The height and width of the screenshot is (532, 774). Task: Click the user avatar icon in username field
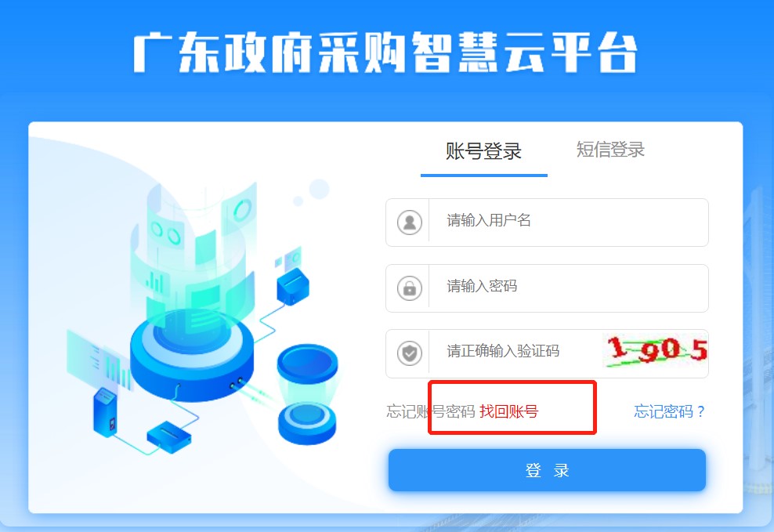click(409, 223)
